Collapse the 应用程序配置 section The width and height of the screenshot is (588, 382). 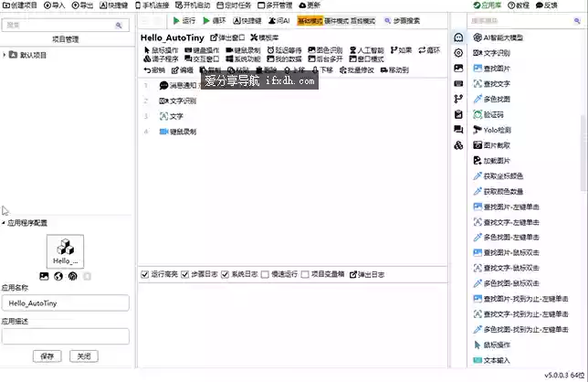pyautogui.click(x=4, y=223)
